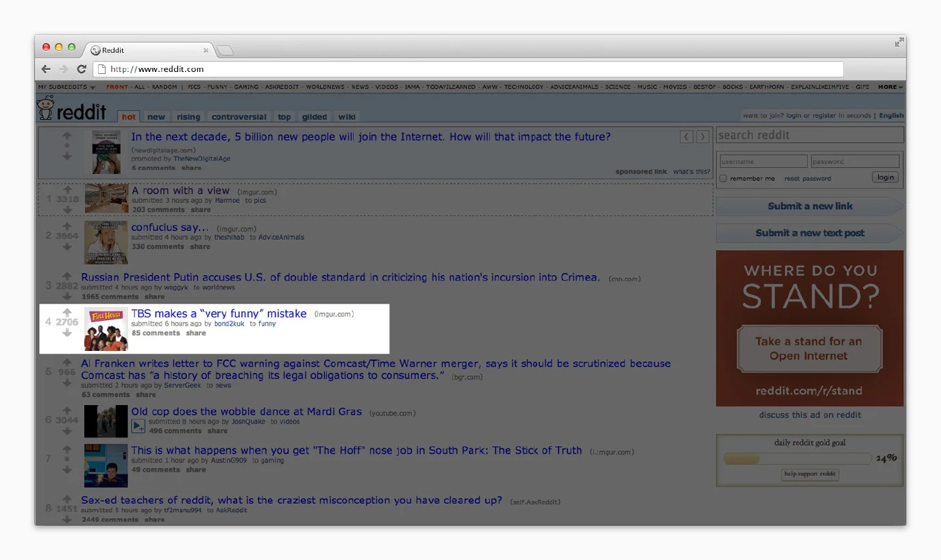Open 'TBS makes a very funny mistake' link

coord(219,313)
